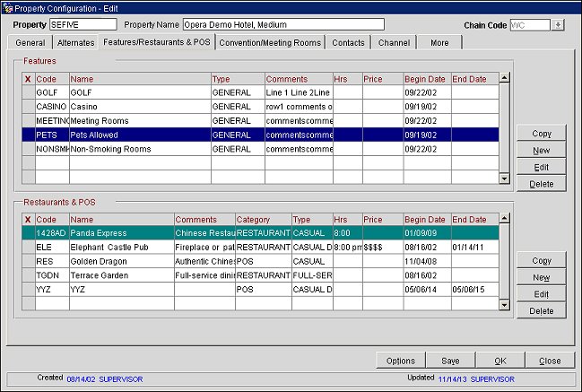Mark the X cell for GOLF feature

(x=28, y=92)
